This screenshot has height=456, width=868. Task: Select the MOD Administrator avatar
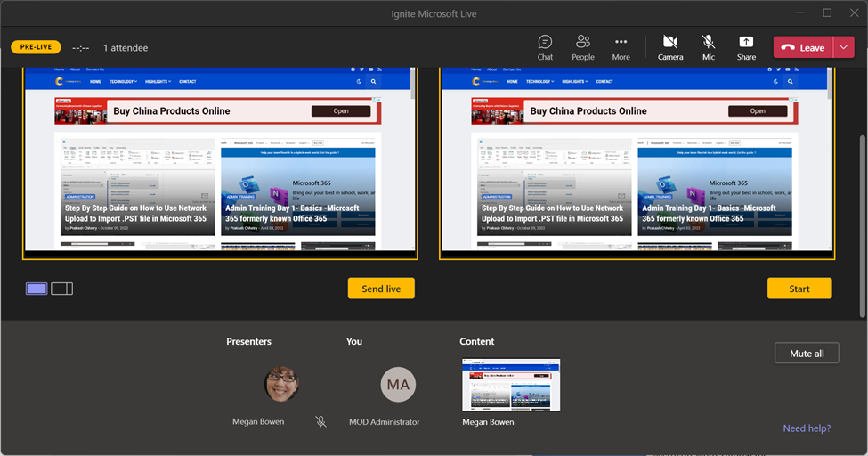tap(398, 385)
